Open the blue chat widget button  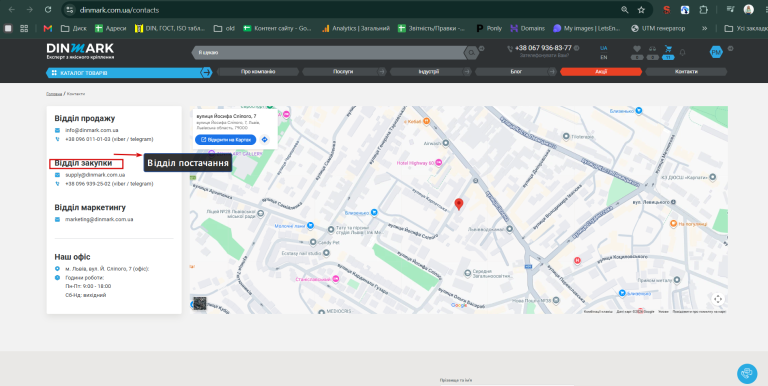pyautogui.click(x=747, y=373)
